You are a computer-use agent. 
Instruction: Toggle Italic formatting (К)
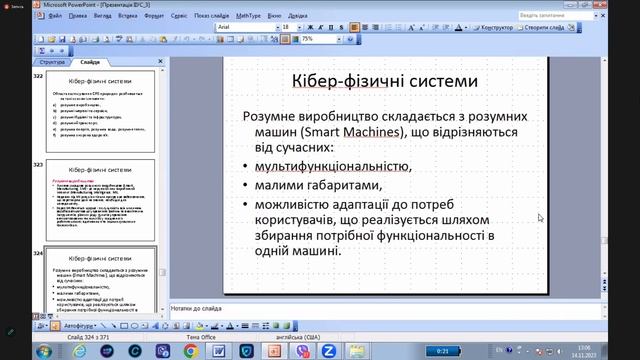[321, 27]
